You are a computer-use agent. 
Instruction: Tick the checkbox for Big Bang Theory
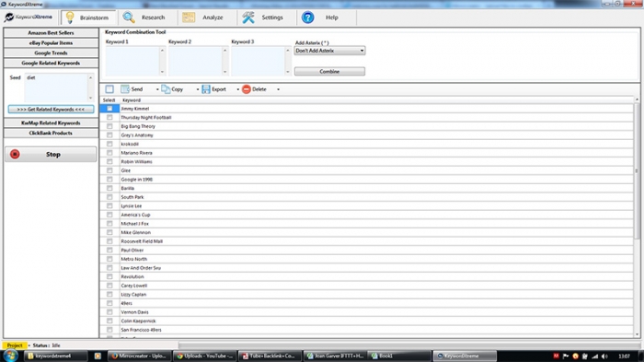pos(109,126)
